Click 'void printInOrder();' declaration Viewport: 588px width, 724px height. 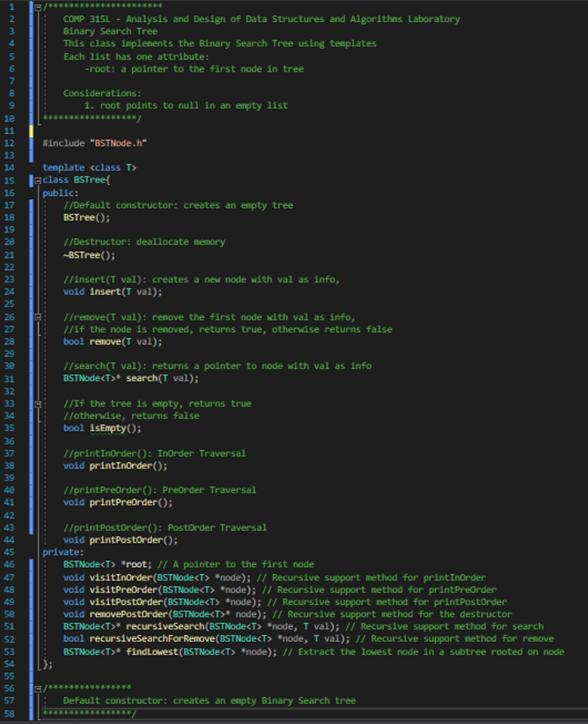[115, 465]
